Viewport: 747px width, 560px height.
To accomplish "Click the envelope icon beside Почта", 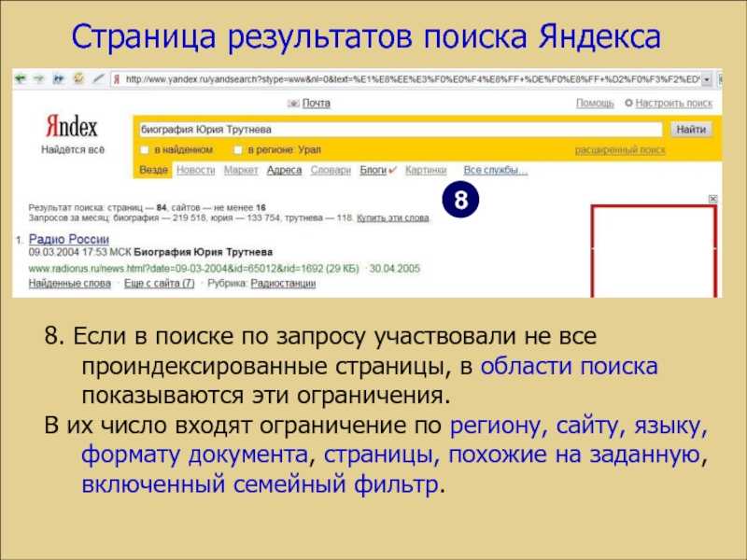I will (293, 104).
